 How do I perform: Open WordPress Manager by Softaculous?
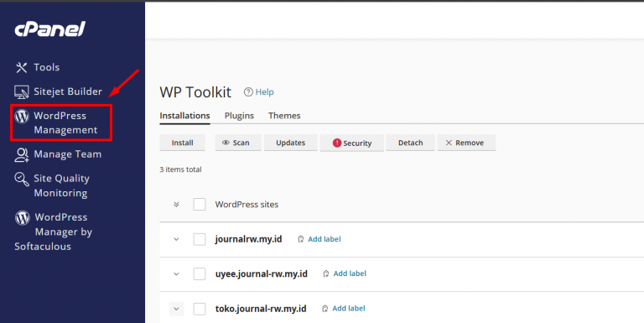(54, 232)
